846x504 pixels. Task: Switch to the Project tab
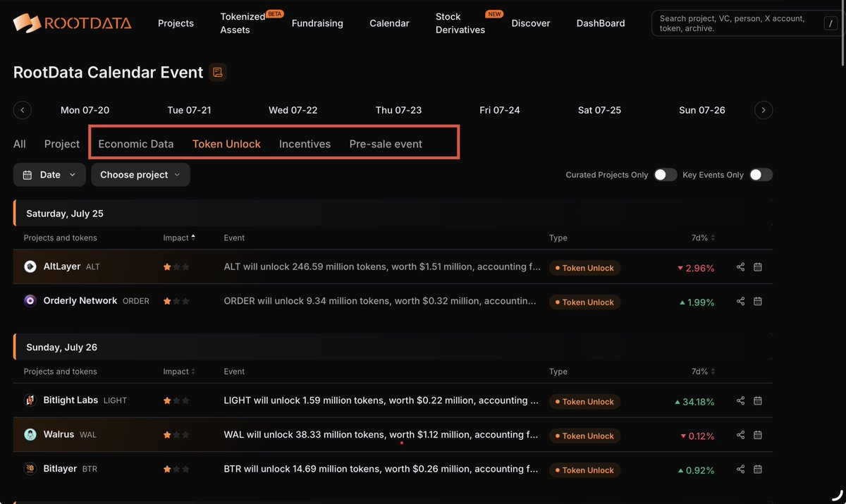click(x=62, y=144)
